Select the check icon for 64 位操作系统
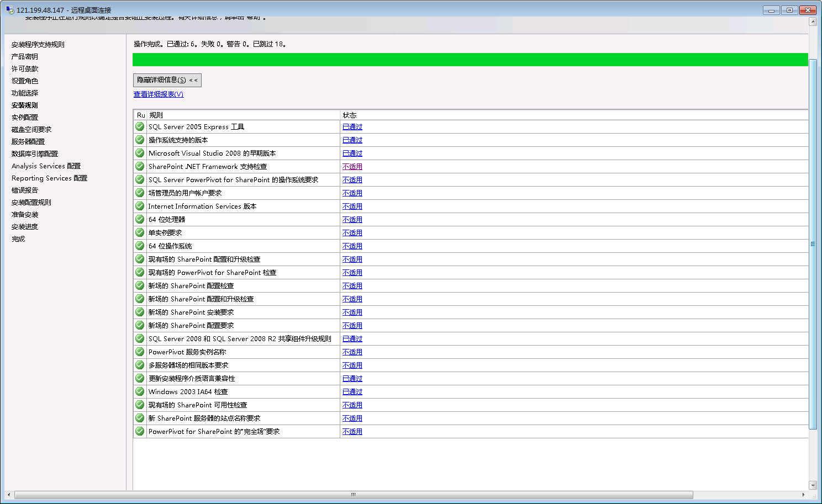822x504 pixels. click(x=140, y=246)
